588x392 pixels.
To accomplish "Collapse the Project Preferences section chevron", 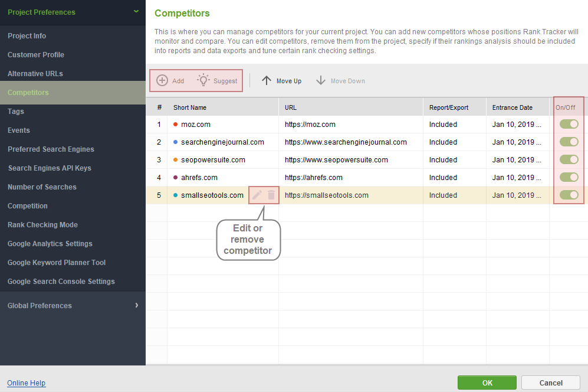I will (x=136, y=12).
